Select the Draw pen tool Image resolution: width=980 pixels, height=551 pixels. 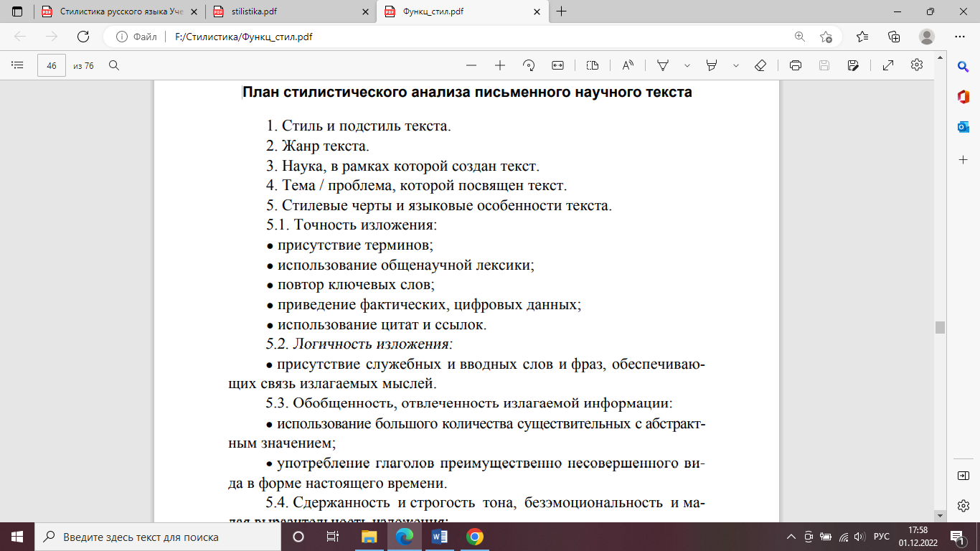(x=663, y=65)
